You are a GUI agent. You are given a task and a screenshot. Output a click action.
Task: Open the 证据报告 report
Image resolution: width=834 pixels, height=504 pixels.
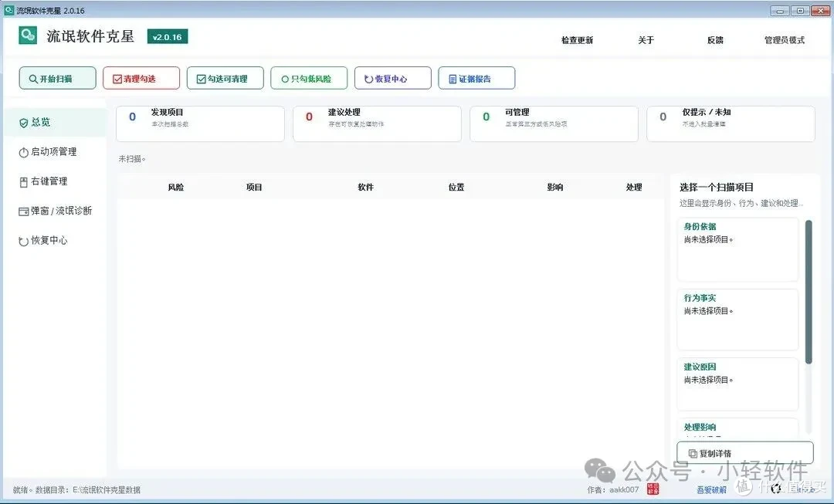point(476,78)
